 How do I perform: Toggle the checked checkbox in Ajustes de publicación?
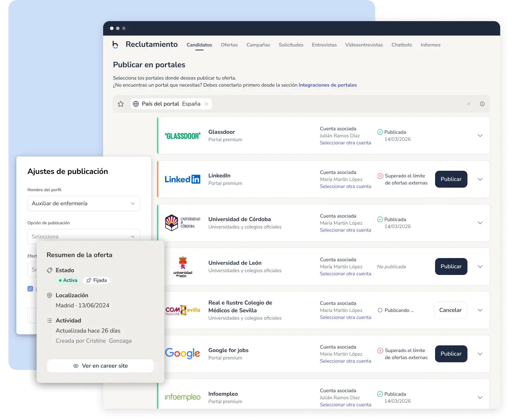30,289
